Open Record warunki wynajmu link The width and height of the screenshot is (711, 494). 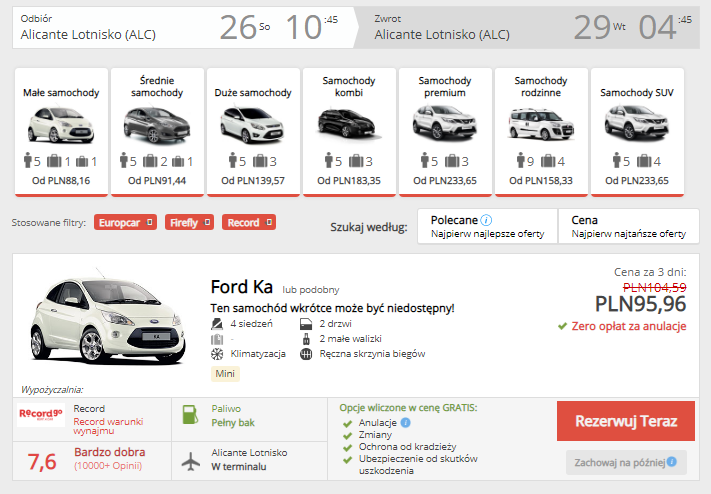108,426
